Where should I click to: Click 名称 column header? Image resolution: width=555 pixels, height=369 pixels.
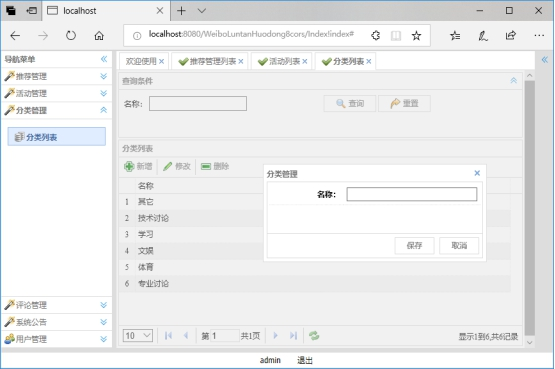[x=146, y=186]
